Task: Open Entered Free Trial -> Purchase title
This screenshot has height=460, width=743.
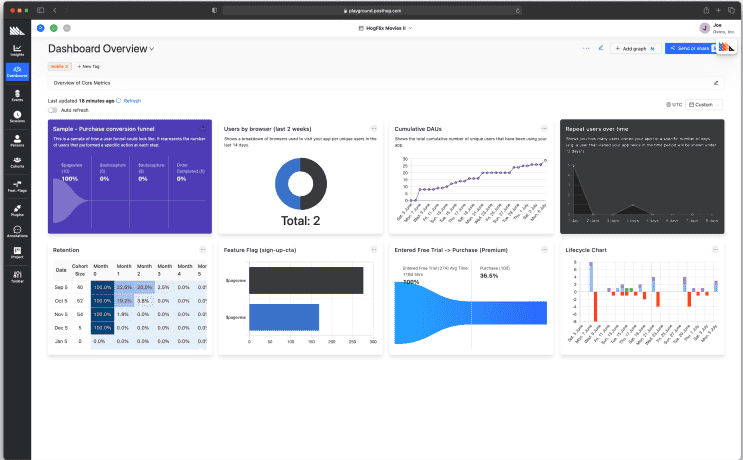Action: tap(451, 250)
